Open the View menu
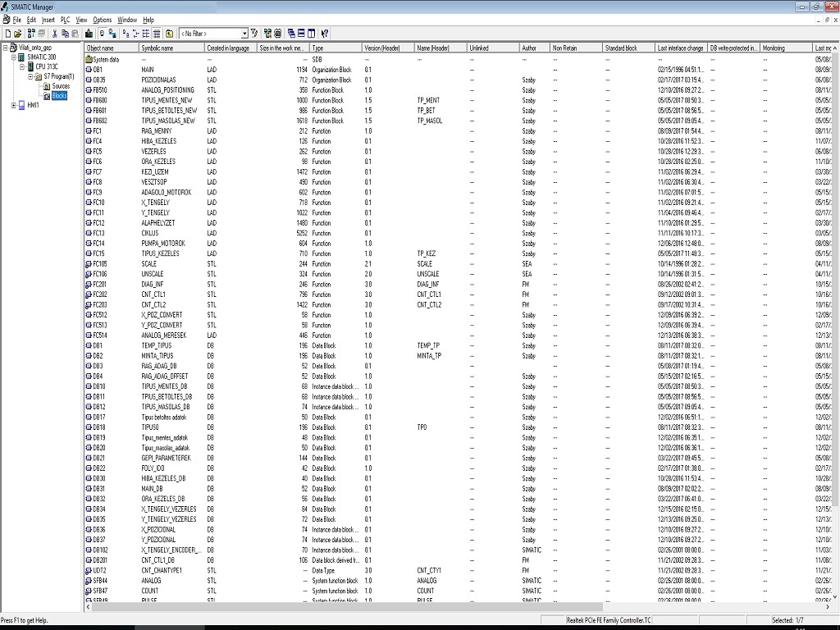The image size is (840, 630). (x=81, y=20)
